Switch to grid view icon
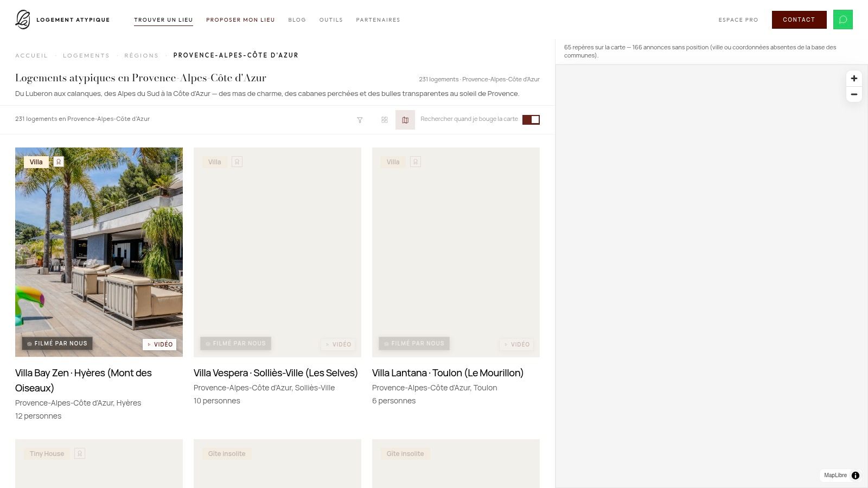 385,120
